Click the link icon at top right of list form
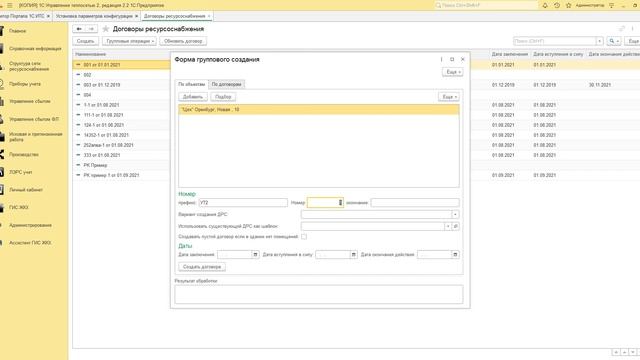Viewport: 640px width, 360px height. tap(622, 29)
